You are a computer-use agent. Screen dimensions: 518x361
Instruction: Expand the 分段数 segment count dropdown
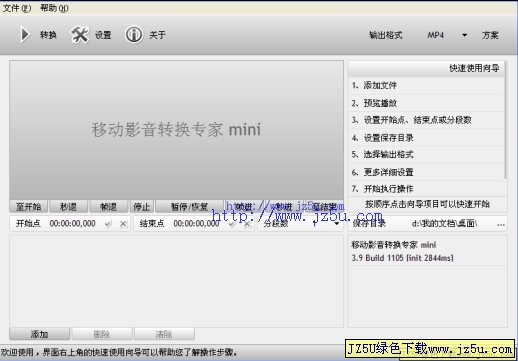(337, 223)
